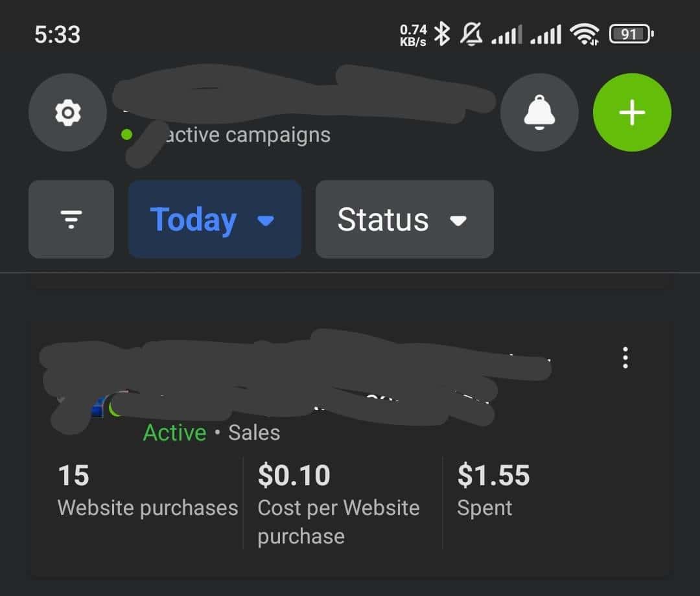The width and height of the screenshot is (700, 596).
Task: Tap the green Active status label
Action: [174, 433]
